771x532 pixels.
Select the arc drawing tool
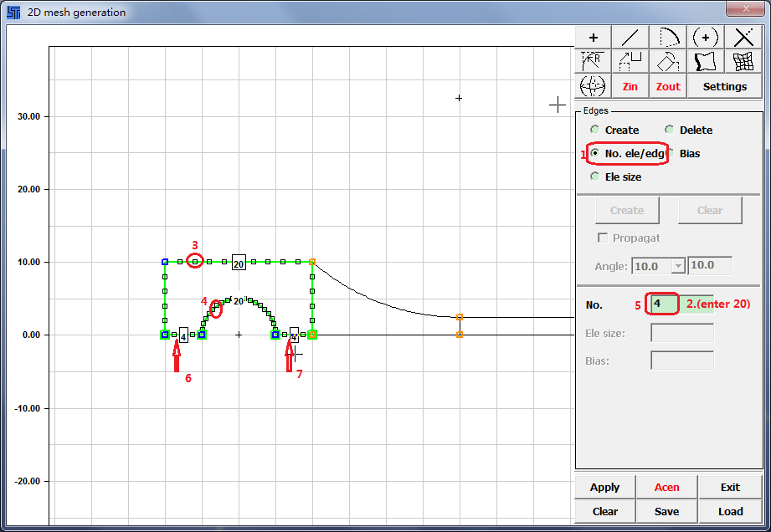pos(668,37)
